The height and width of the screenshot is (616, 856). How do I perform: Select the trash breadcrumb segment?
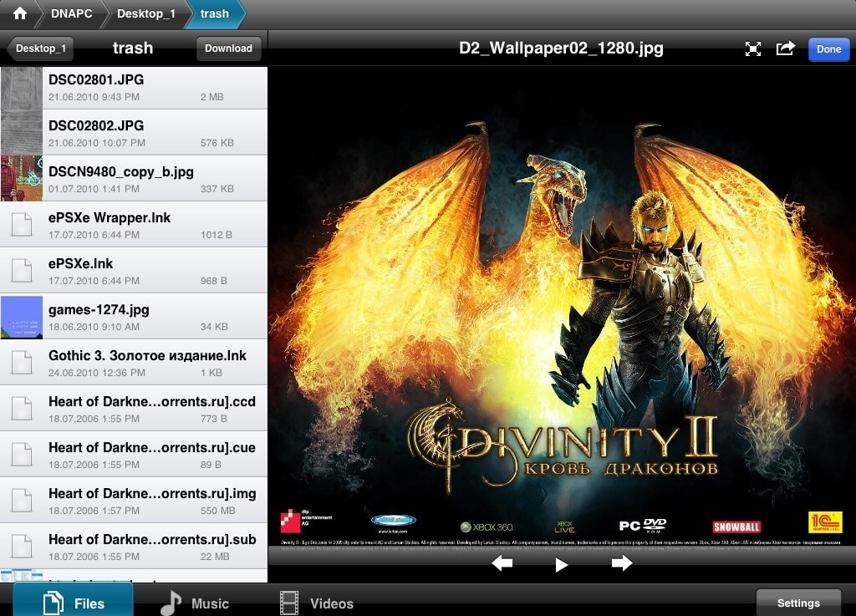click(x=215, y=13)
